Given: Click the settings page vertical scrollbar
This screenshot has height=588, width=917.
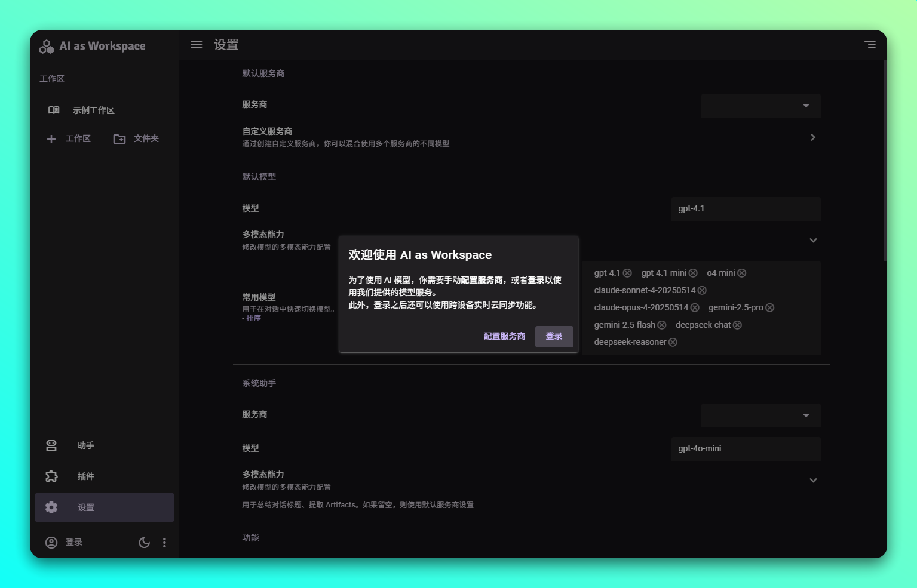Looking at the screenshot, I should pos(885,160).
